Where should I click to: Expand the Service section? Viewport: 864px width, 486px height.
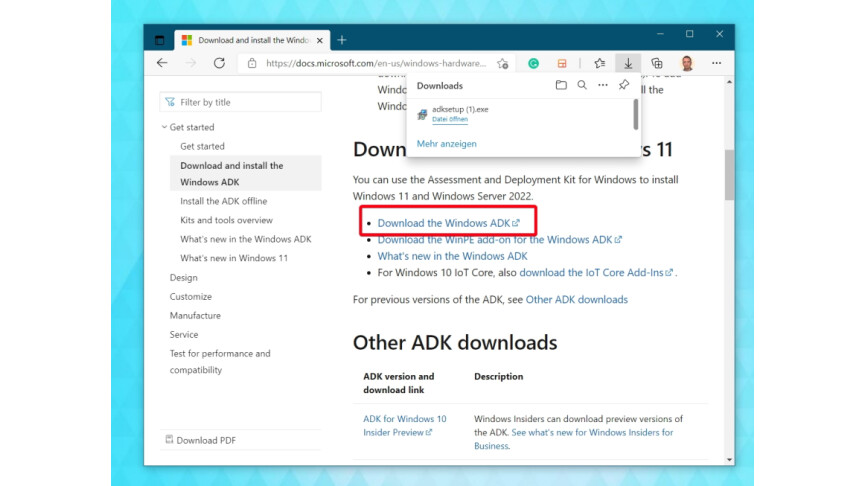[x=183, y=334]
